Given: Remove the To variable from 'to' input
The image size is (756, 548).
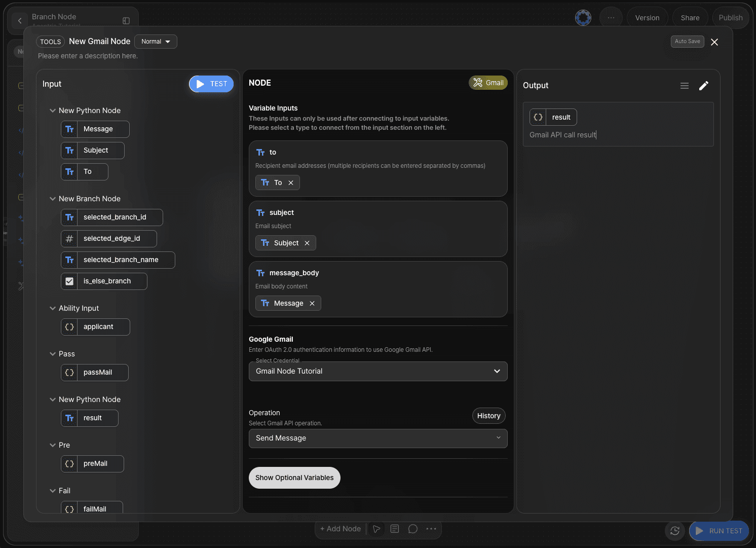Looking at the screenshot, I should [291, 183].
